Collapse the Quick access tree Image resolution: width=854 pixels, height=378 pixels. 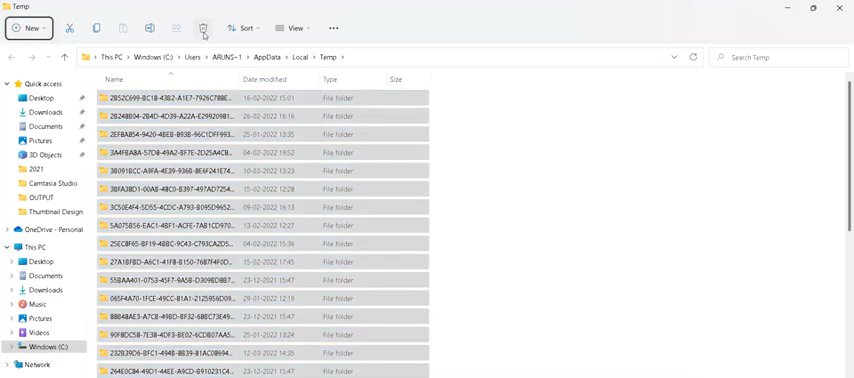(x=7, y=84)
